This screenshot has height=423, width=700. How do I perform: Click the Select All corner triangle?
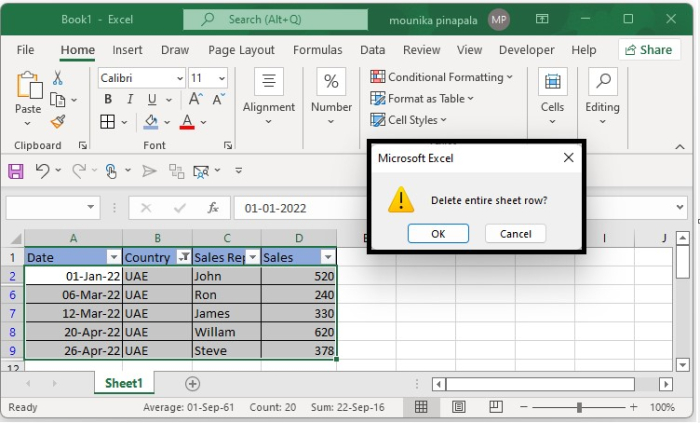pyautogui.click(x=16, y=239)
